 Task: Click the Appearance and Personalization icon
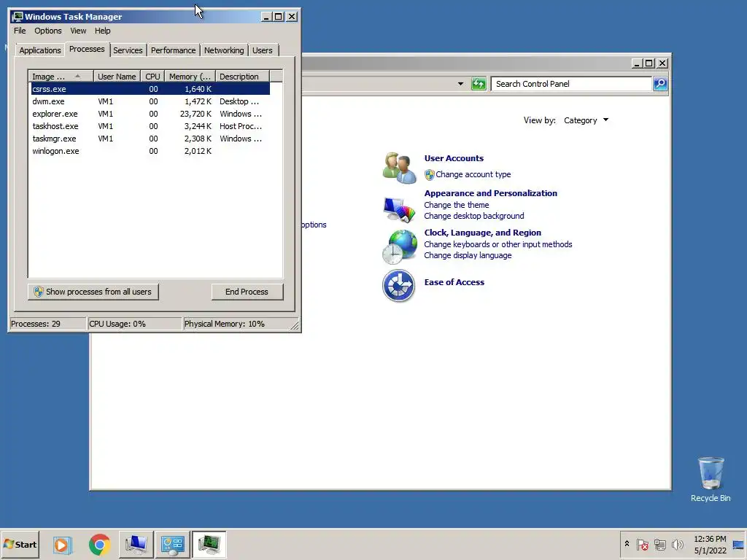tap(399, 209)
